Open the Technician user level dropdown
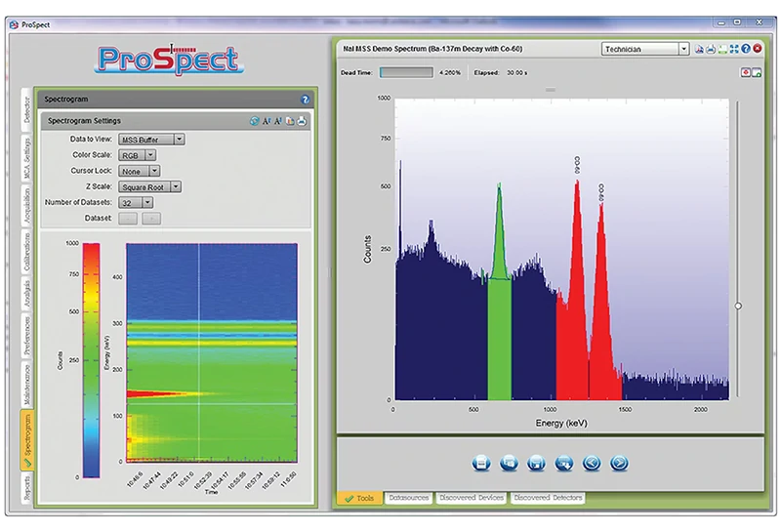Viewport: 781px width, 532px height. [x=645, y=49]
